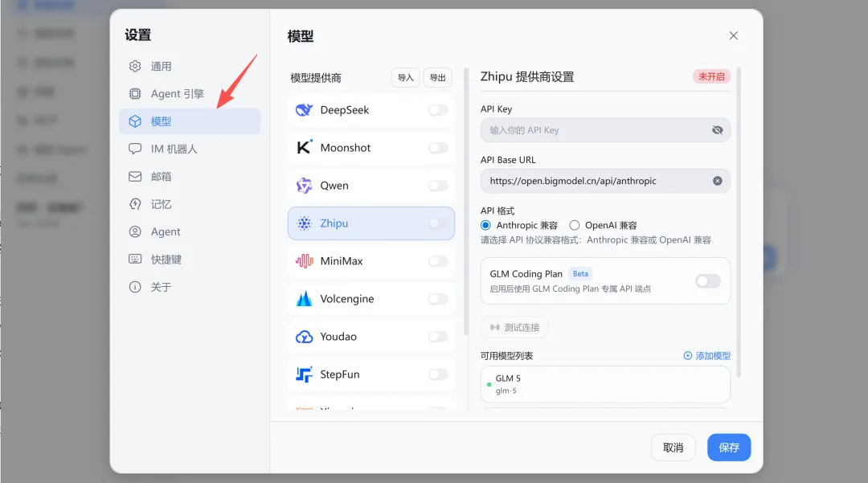Enable the Qwen provider switch

click(x=438, y=186)
